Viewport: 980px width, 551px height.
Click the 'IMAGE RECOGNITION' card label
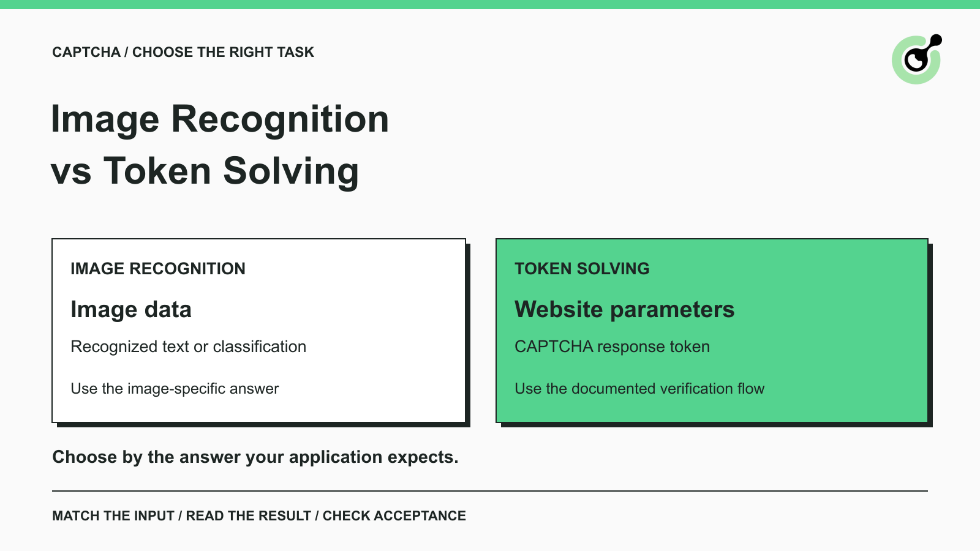(158, 269)
